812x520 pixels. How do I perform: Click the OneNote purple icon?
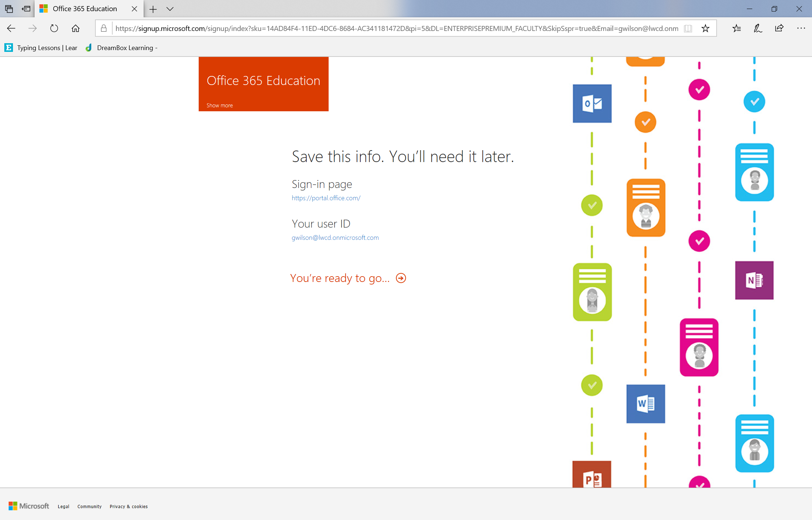(754, 279)
